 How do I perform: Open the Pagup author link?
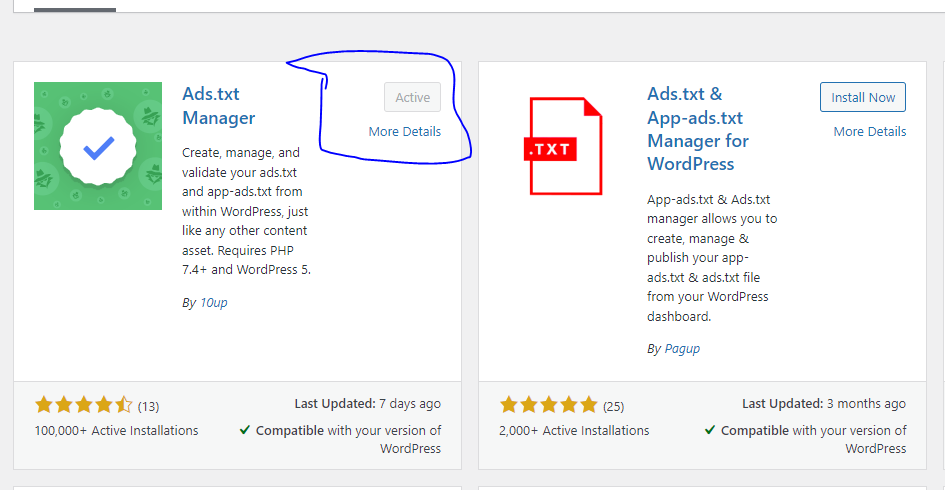coord(682,348)
